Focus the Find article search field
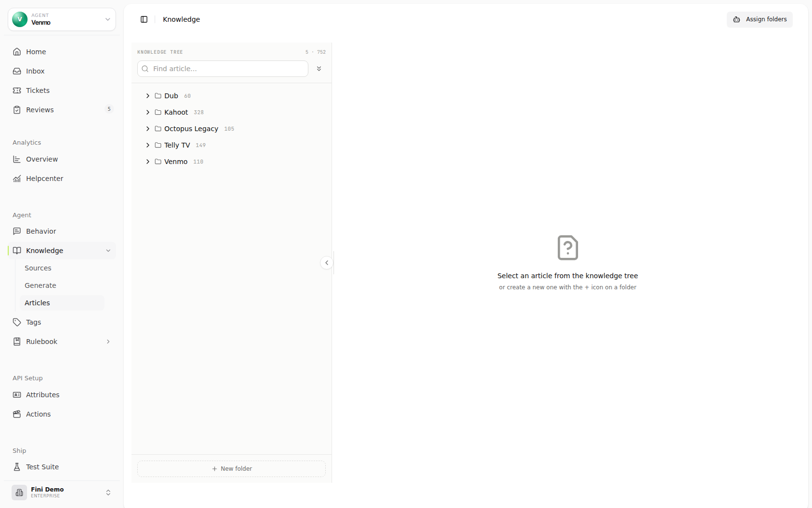Image resolution: width=812 pixels, height=508 pixels. click(223, 69)
